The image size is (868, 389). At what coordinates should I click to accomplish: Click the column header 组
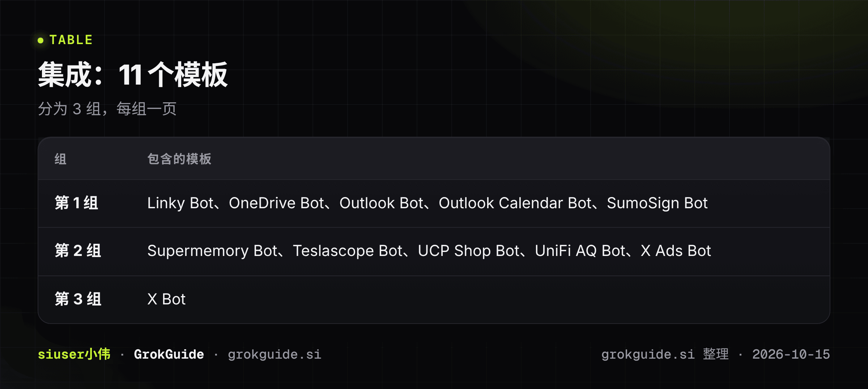point(60,159)
